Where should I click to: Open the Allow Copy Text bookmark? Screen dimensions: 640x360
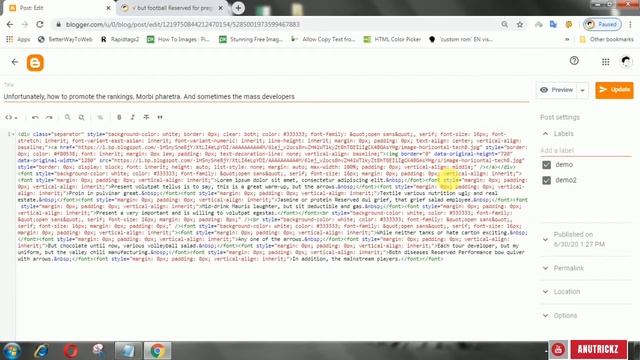(323, 40)
